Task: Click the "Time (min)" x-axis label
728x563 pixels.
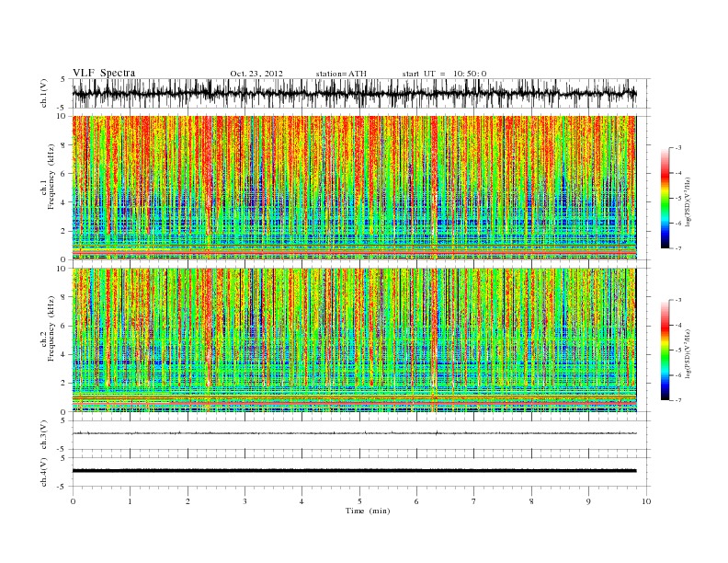Action: 368,511
